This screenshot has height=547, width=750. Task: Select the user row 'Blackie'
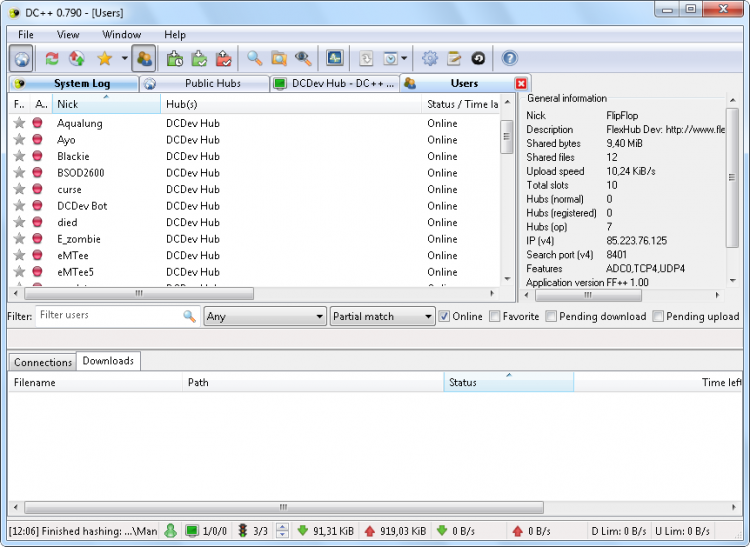coord(254,156)
